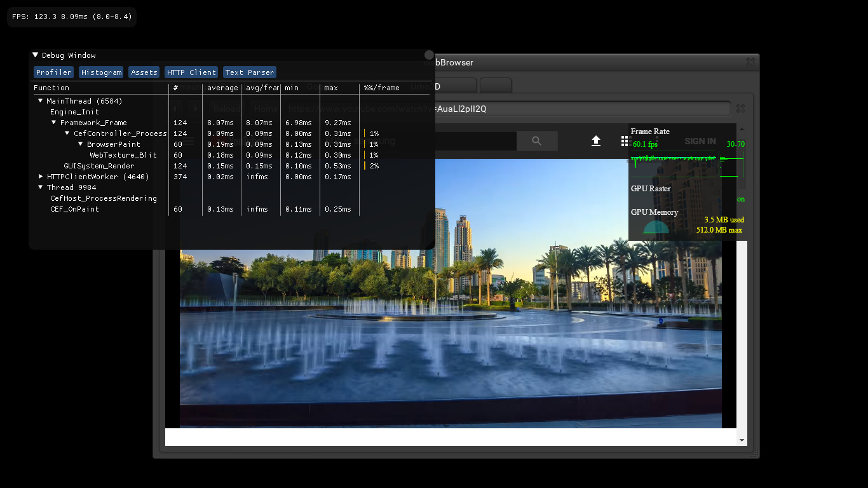Expand the HTTPClientWorker (4640) node
868x488 pixels.
click(x=41, y=177)
